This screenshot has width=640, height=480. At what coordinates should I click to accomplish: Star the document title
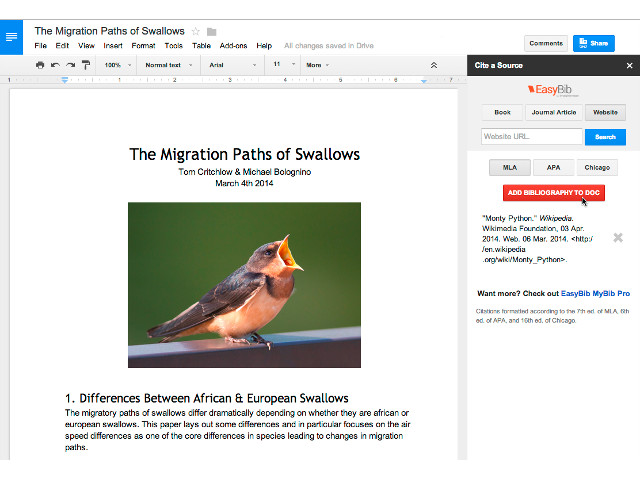(x=196, y=31)
